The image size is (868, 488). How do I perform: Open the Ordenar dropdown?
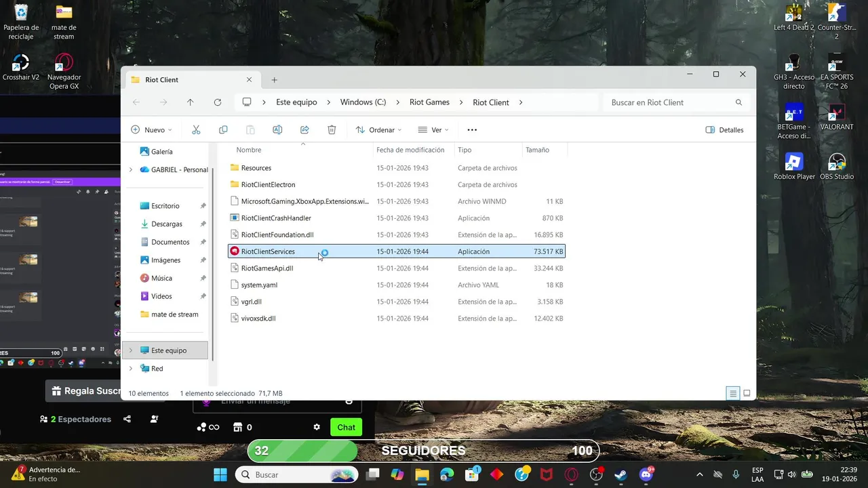378,129
